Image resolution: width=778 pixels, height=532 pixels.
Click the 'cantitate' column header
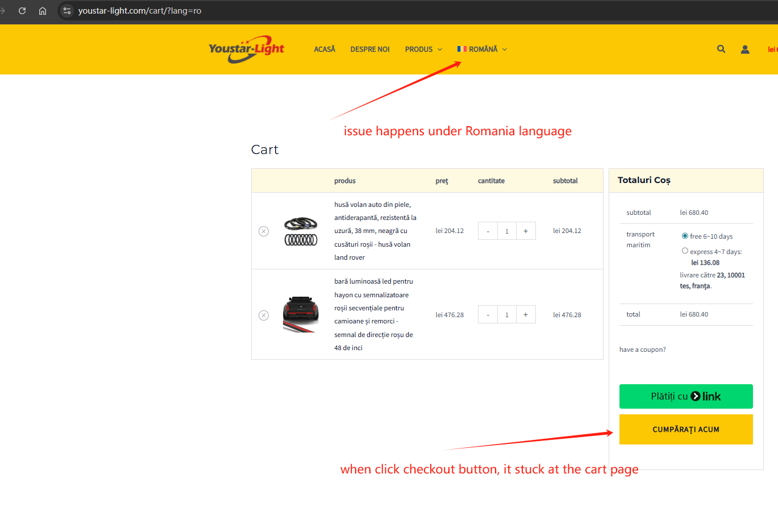(x=491, y=181)
